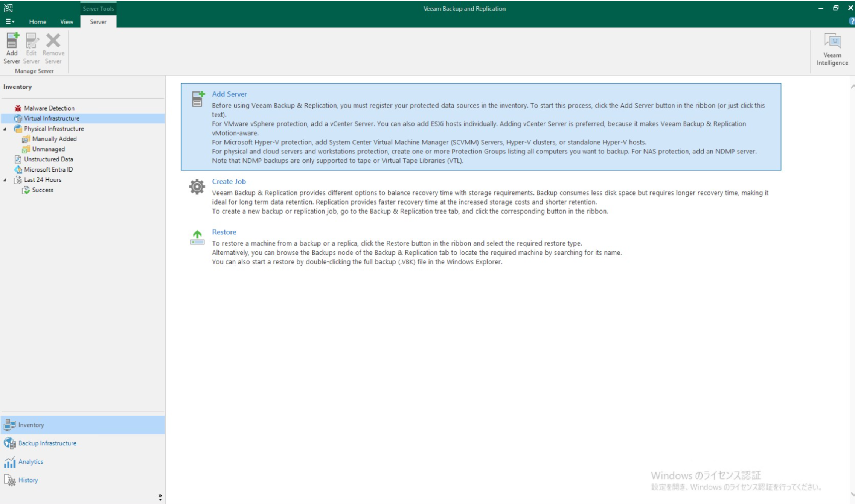This screenshot has width=855, height=504.
Task: Click the Inventory navigation icon
Action: [x=10, y=425]
